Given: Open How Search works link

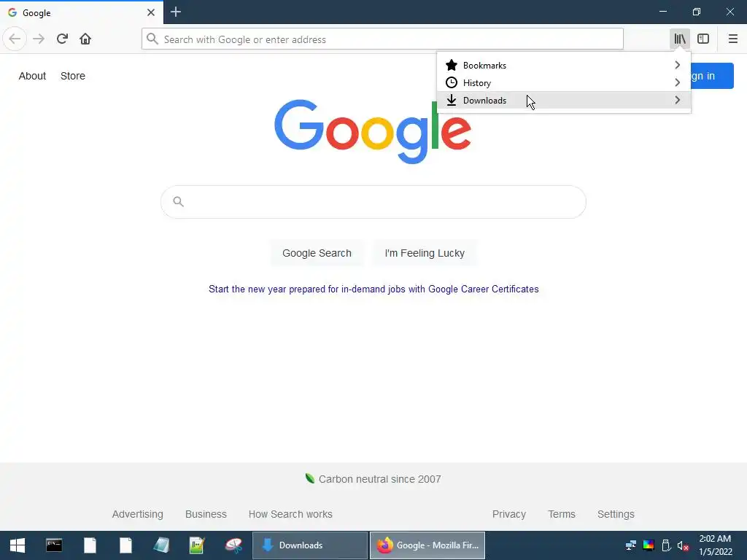Looking at the screenshot, I should pyautogui.click(x=290, y=514).
